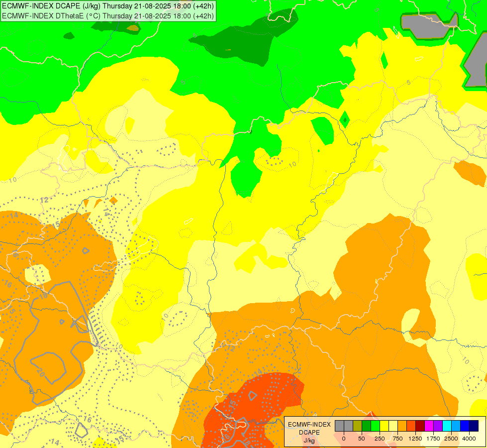Click the DCAPE word inside the legend

[x=309, y=433]
